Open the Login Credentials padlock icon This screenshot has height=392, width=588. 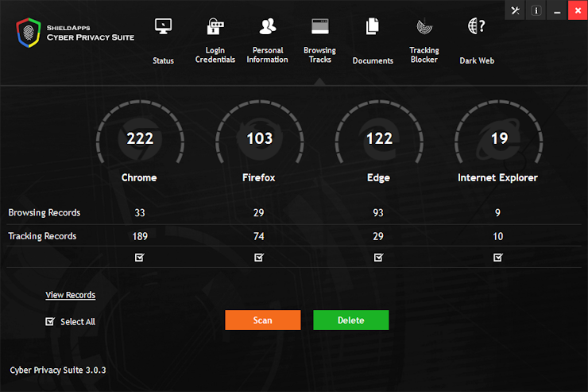pyautogui.click(x=215, y=26)
